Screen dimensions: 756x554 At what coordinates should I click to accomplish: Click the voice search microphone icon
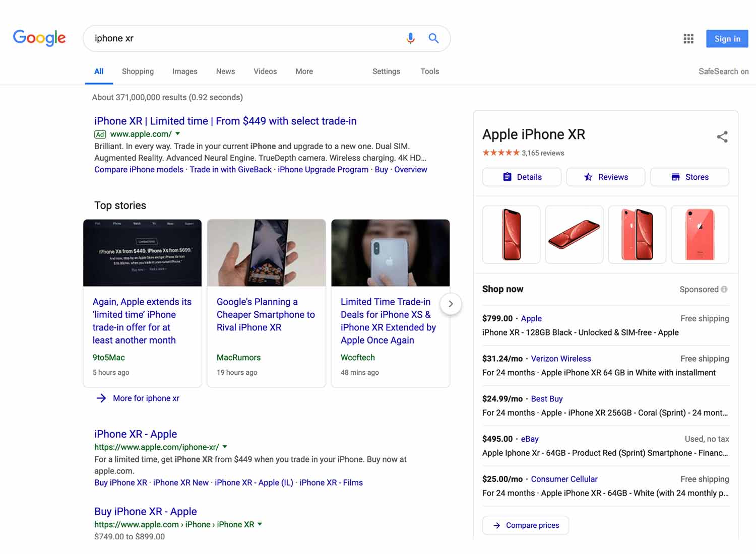click(x=410, y=38)
